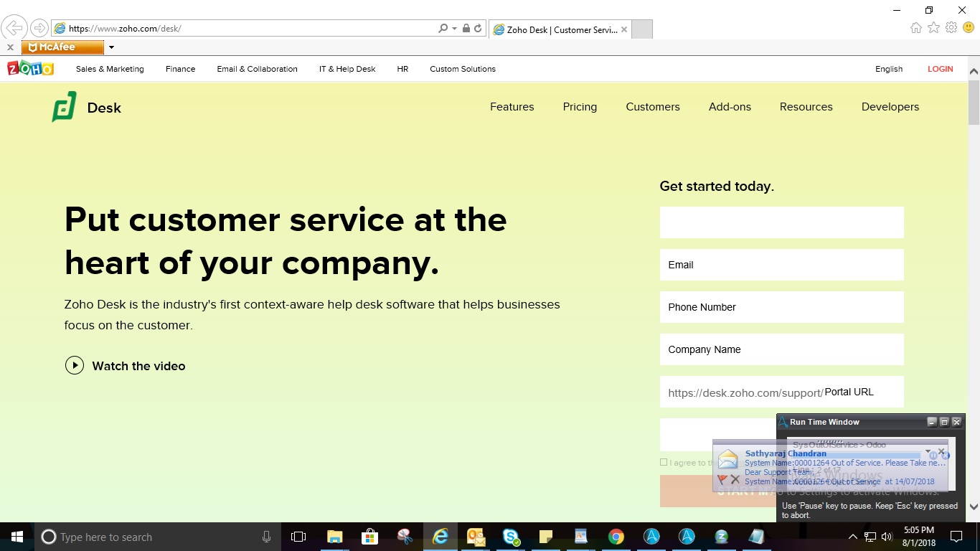980x551 pixels.
Task: Click the Phone Number field
Action: point(781,307)
